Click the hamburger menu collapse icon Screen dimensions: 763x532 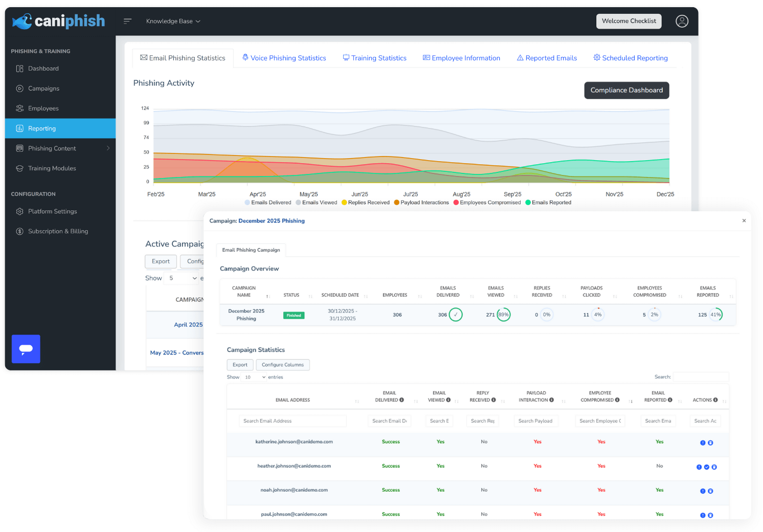[x=127, y=21]
